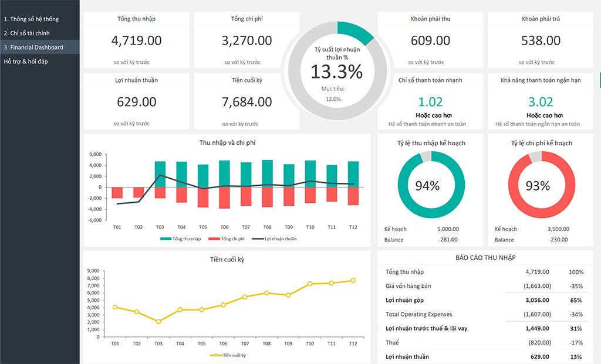Click the Tổng thu nhập 4,719.00 card
The image size is (601, 364).
[x=136, y=40]
